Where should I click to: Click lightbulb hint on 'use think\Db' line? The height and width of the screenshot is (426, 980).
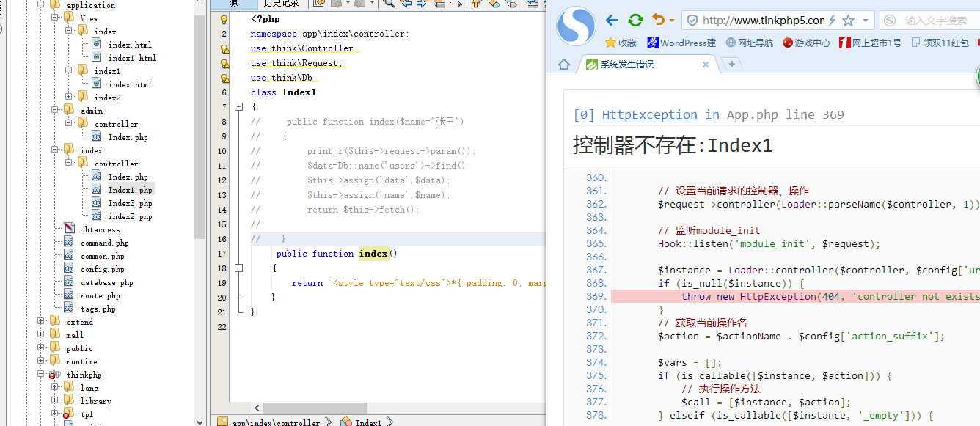click(225, 78)
